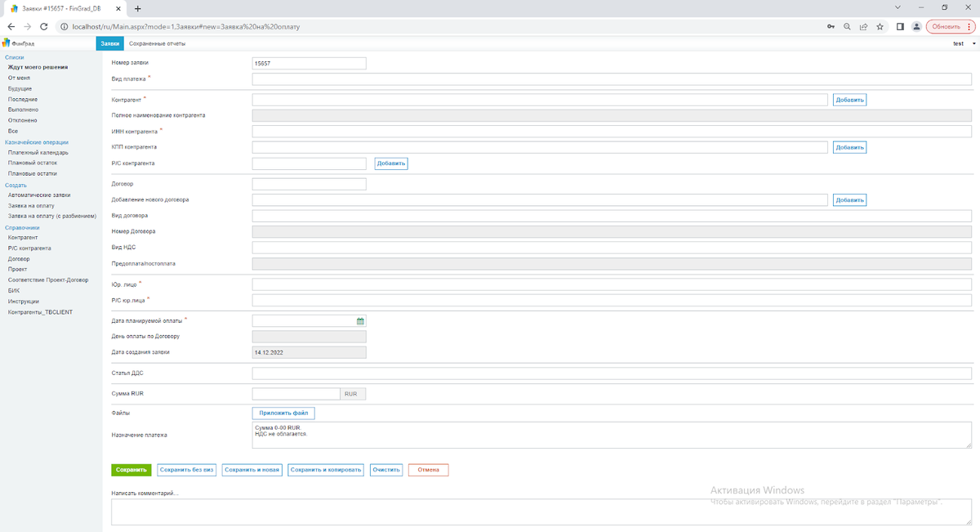Focus the Назначение платежа text area
The height and width of the screenshot is (532, 980).
612,436
